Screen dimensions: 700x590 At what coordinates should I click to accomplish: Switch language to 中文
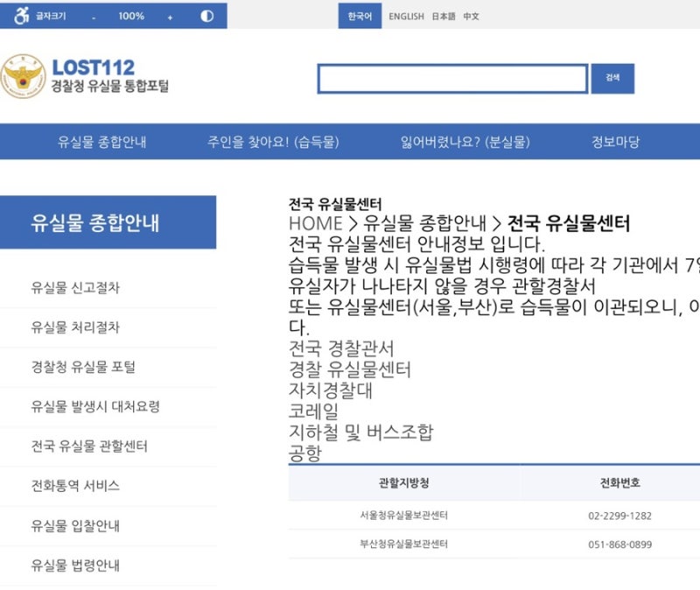coord(471,17)
